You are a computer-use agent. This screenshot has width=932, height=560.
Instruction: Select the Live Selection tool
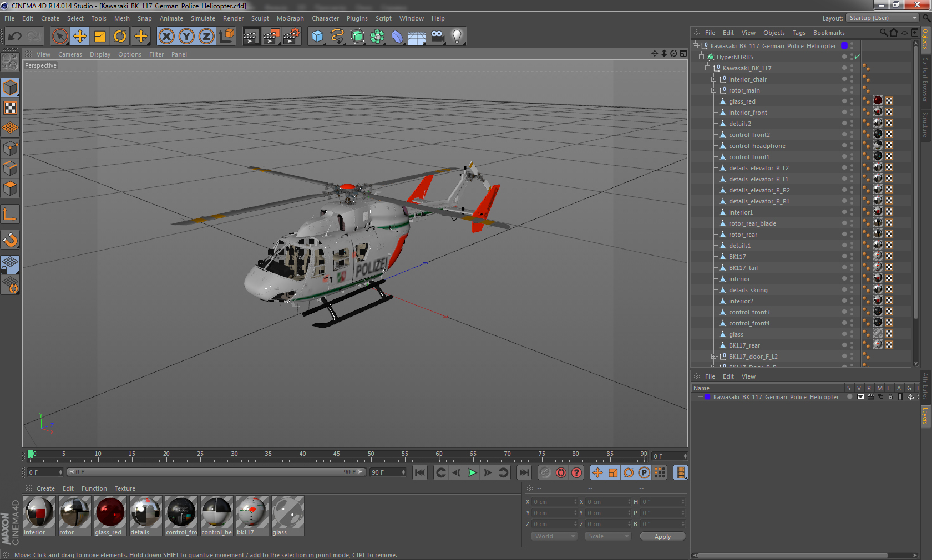click(x=60, y=37)
